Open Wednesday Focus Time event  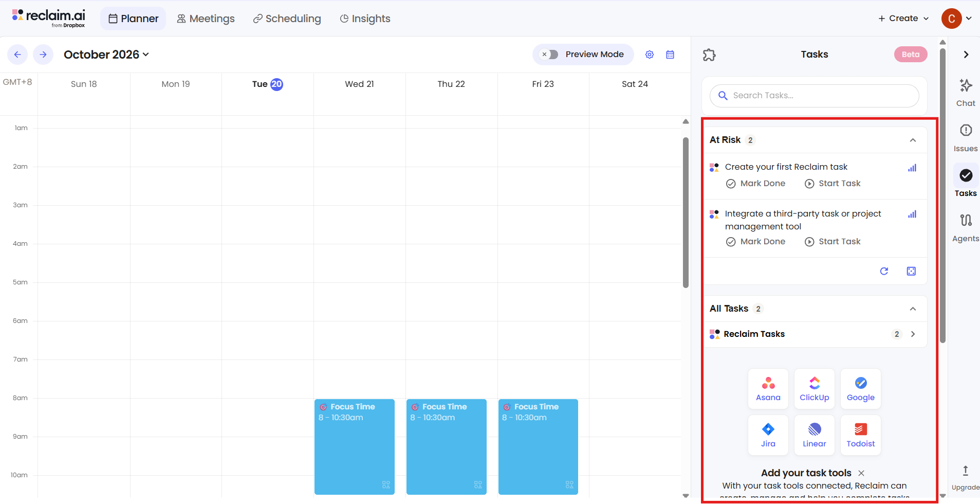(x=355, y=446)
